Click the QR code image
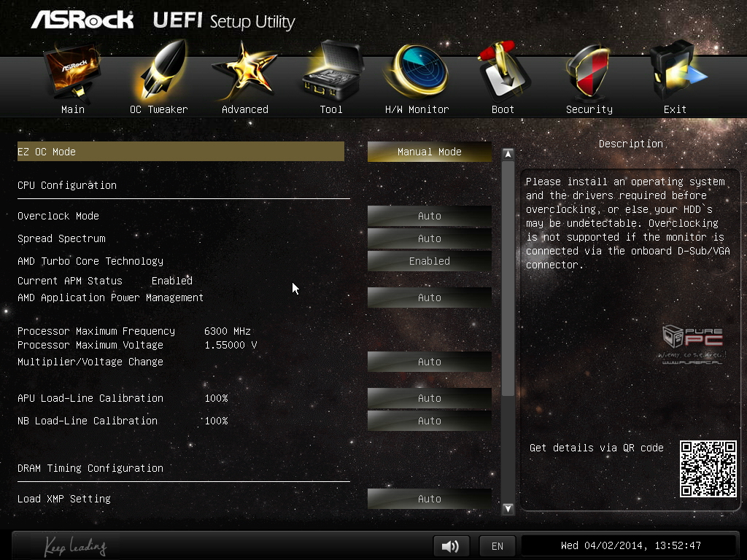The height and width of the screenshot is (560, 747). (x=708, y=469)
